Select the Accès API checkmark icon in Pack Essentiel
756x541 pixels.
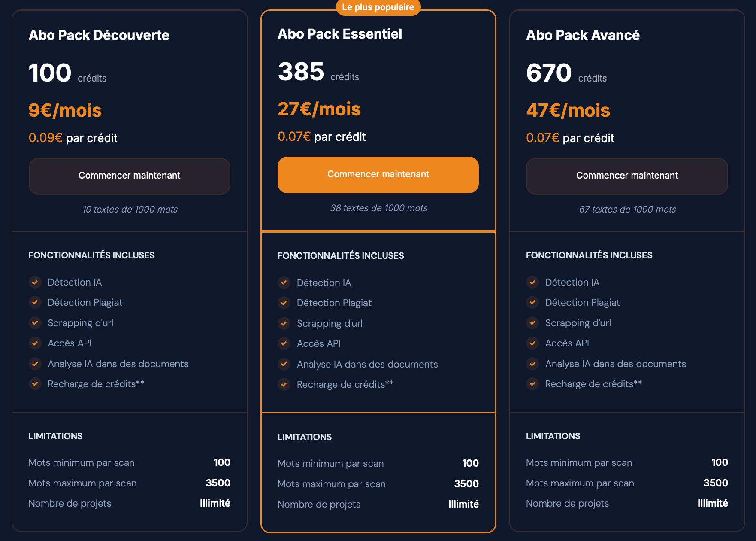click(284, 343)
